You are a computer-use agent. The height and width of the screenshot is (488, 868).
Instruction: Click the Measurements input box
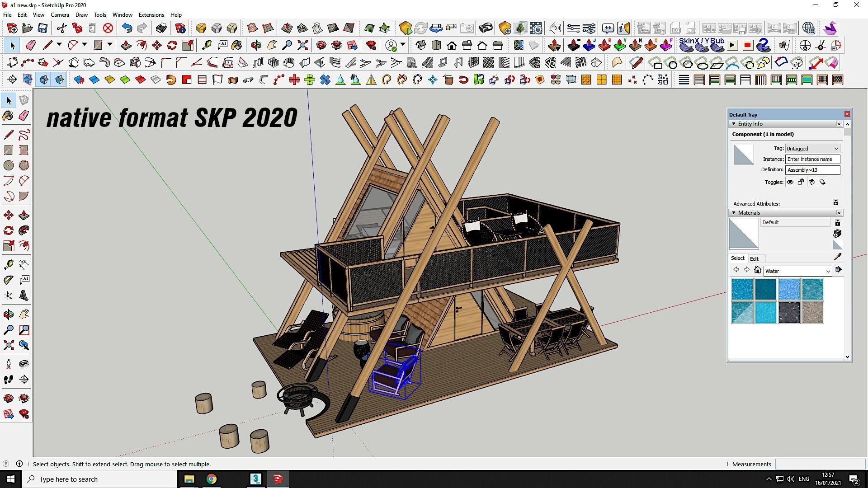pos(820,464)
